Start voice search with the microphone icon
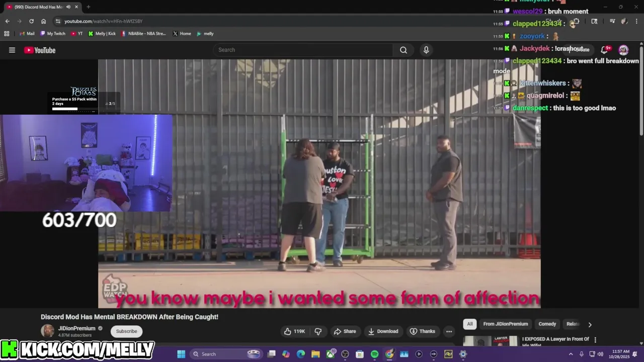Viewport: 644px width, 362px height. click(x=426, y=50)
